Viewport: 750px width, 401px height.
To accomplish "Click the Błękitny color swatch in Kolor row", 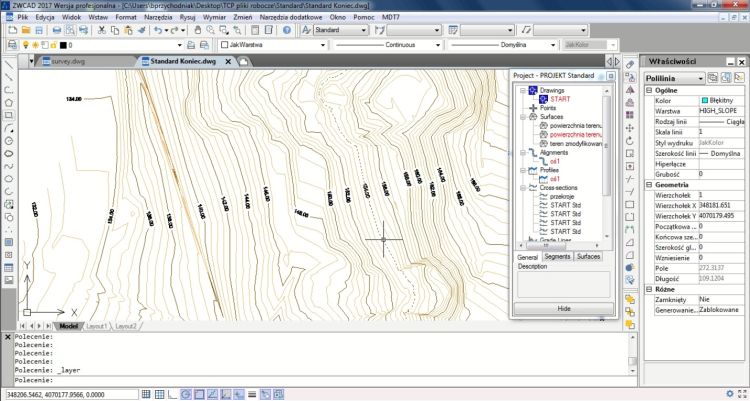I will coord(705,100).
